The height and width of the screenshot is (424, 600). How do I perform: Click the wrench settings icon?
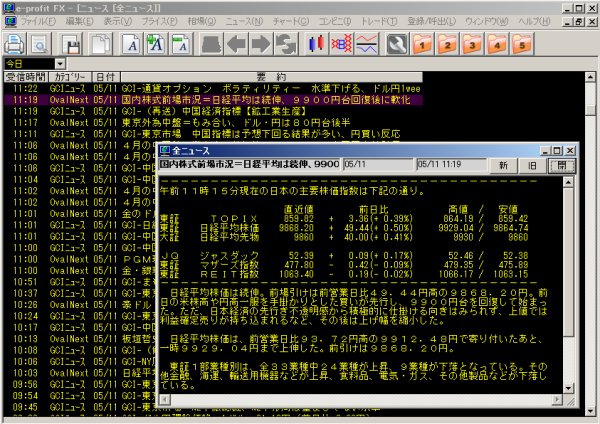(396, 44)
